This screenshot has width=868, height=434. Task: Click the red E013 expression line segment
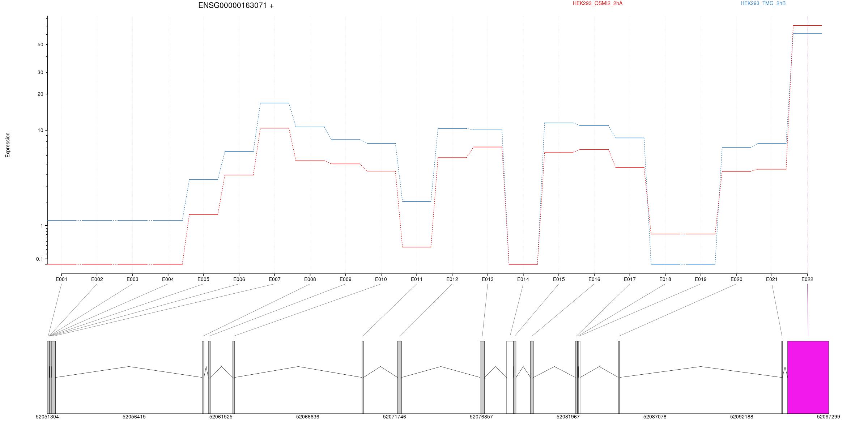coord(488,147)
